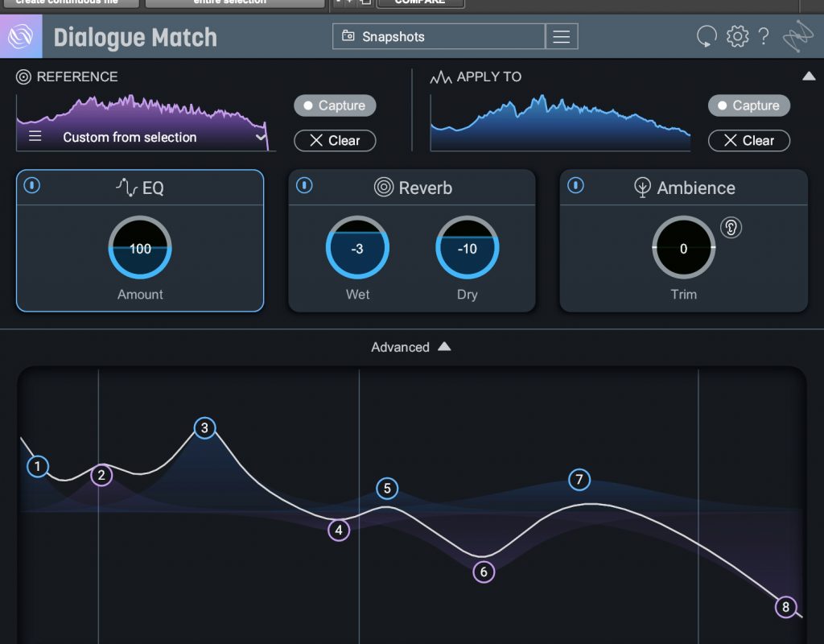Click the Reference target icon
This screenshot has height=644, width=824.
(23, 77)
